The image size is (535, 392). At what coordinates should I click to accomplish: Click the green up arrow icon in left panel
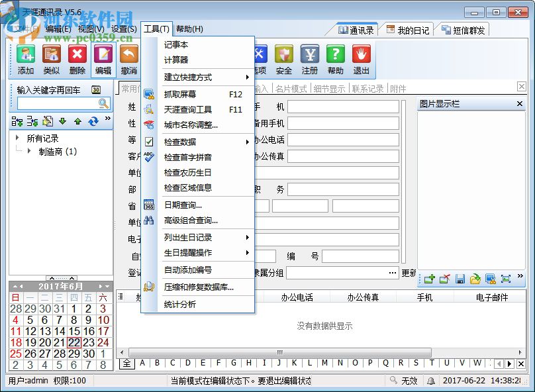(77, 122)
